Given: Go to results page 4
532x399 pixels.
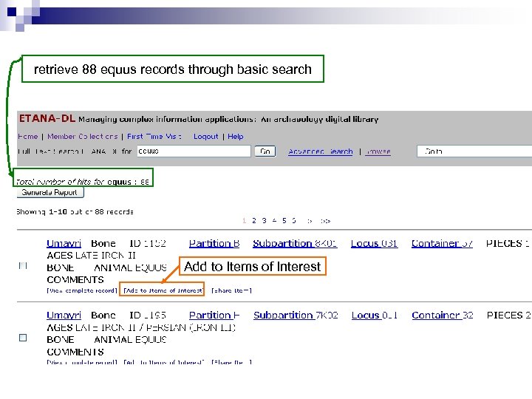Looking at the screenshot, I should (274, 220).
